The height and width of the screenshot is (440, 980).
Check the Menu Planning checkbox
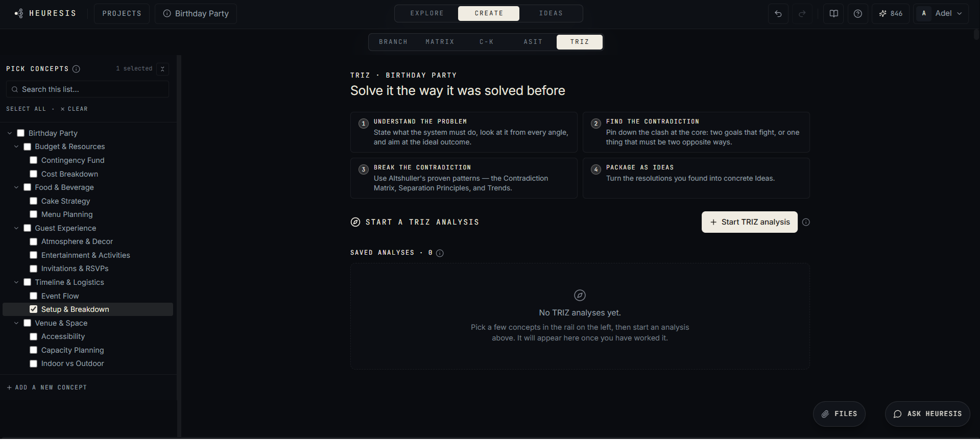(x=34, y=214)
